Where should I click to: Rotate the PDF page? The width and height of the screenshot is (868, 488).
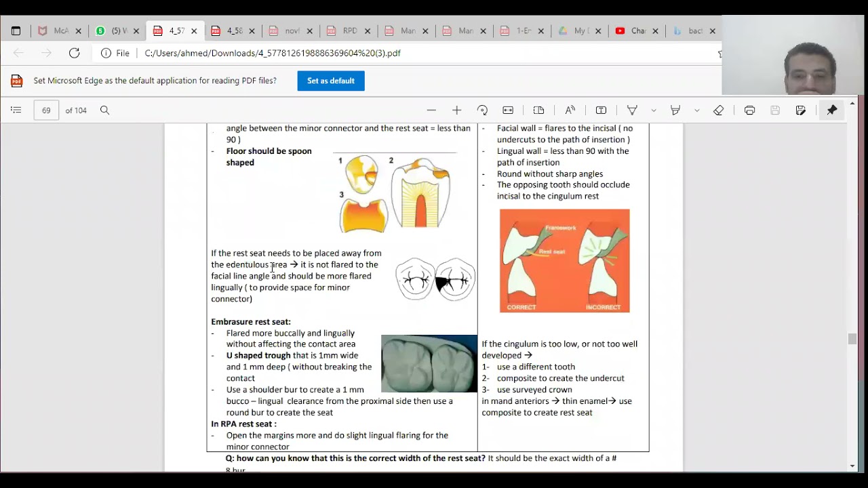pos(482,110)
